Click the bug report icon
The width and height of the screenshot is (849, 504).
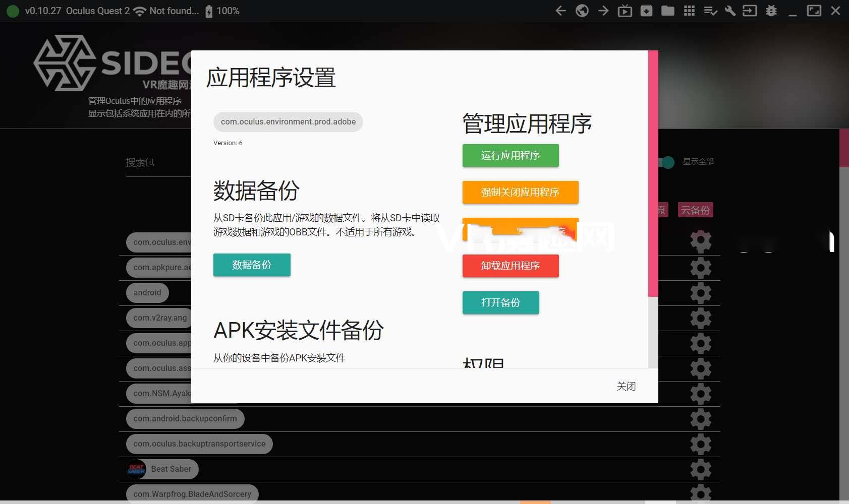click(x=771, y=11)
